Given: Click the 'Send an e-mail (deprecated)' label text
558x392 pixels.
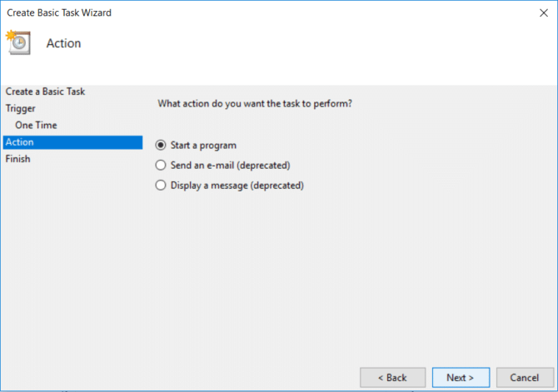Looking at the screenshot, I should [230, 165].
